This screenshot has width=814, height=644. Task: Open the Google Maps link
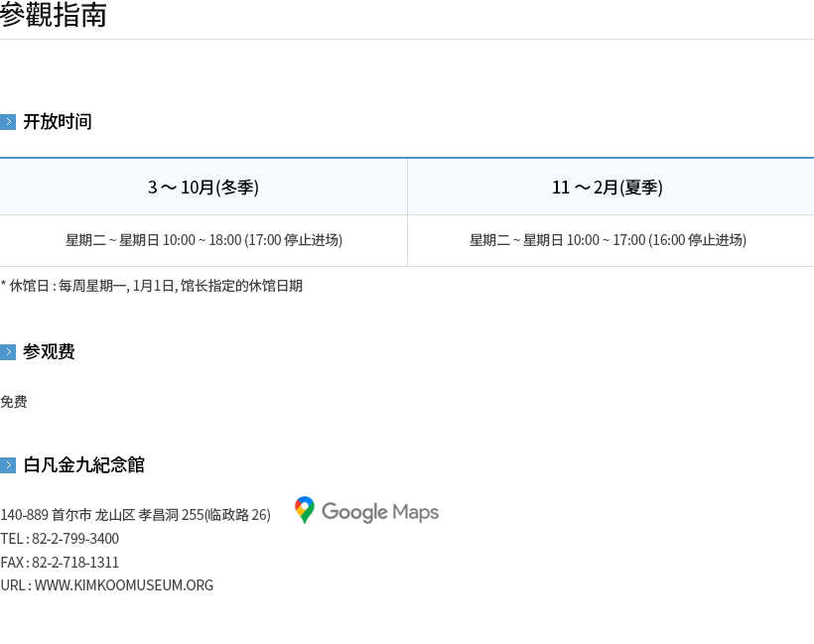tap(365, 511)
